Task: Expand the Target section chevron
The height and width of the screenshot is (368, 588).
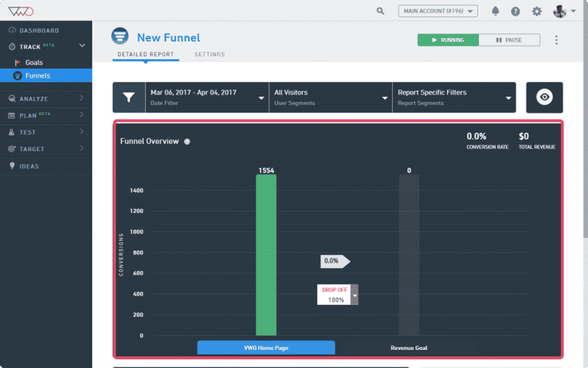Action: point(81,148)
